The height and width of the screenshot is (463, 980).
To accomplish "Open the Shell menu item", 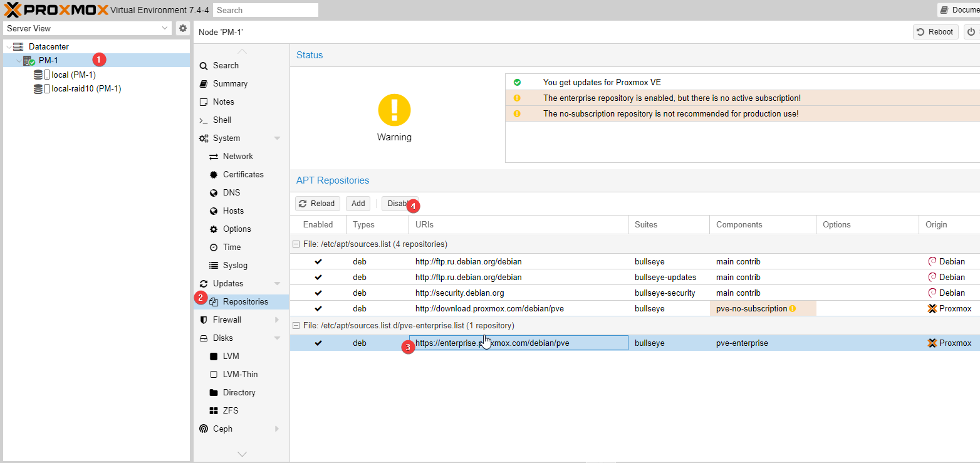I will pyautogui.click(x=222, y=120).
